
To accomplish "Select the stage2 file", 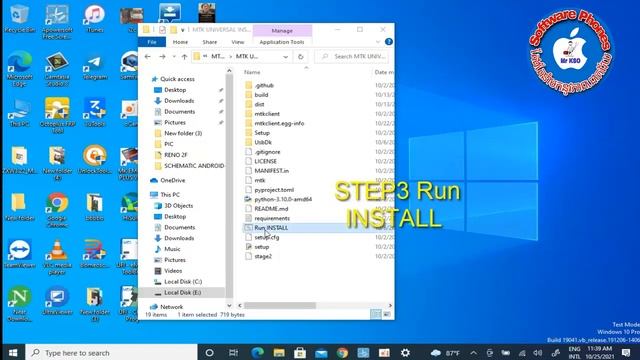I will 263,256.
